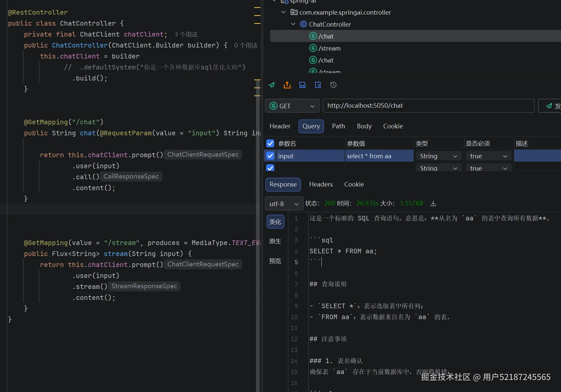Click the export/share upload icon

point(287,85)
